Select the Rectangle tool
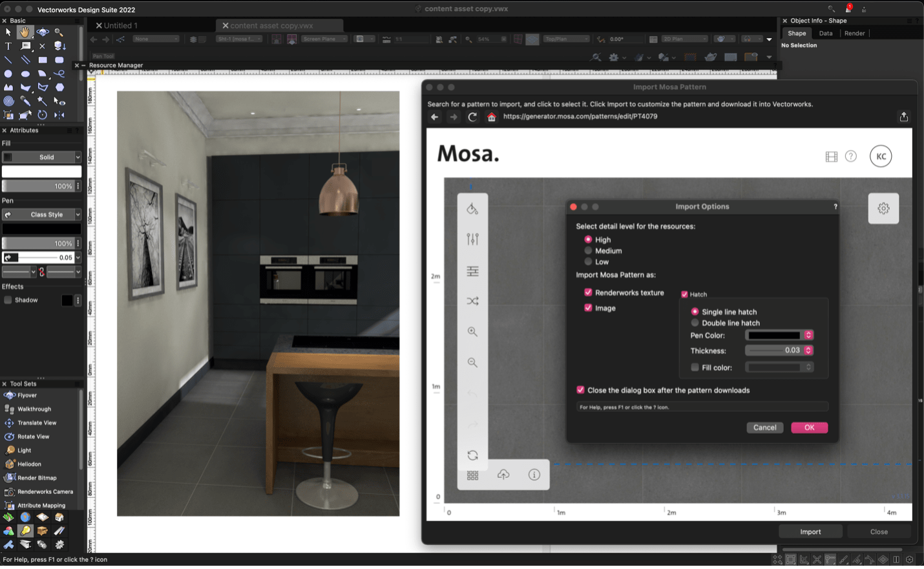Screen dimensions: 924x569 (43, 59)
